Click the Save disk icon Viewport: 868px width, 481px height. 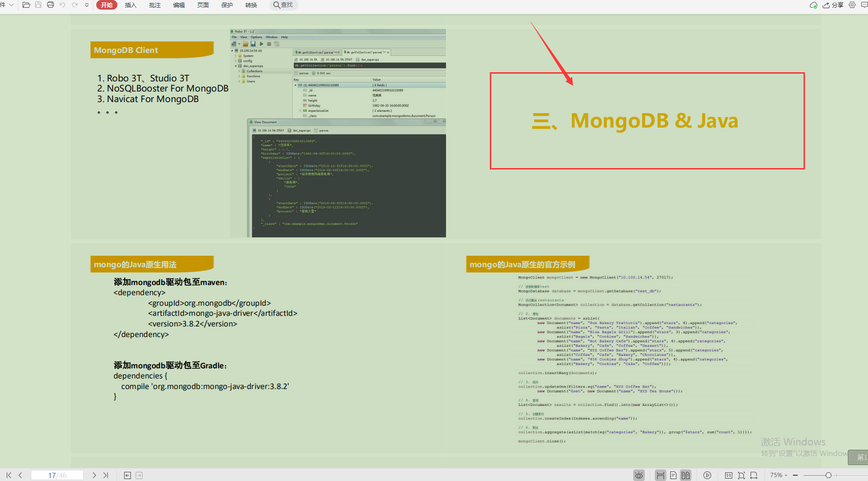[x=38, y=5]
